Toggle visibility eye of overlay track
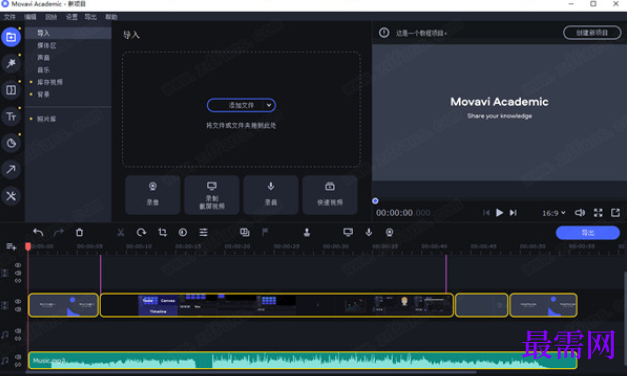 [x=18, y=265]
